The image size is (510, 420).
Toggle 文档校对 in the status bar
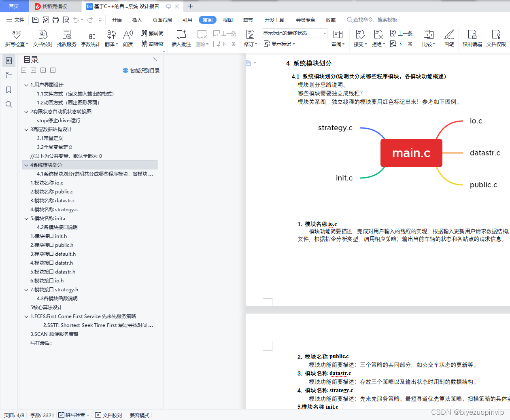108,415
